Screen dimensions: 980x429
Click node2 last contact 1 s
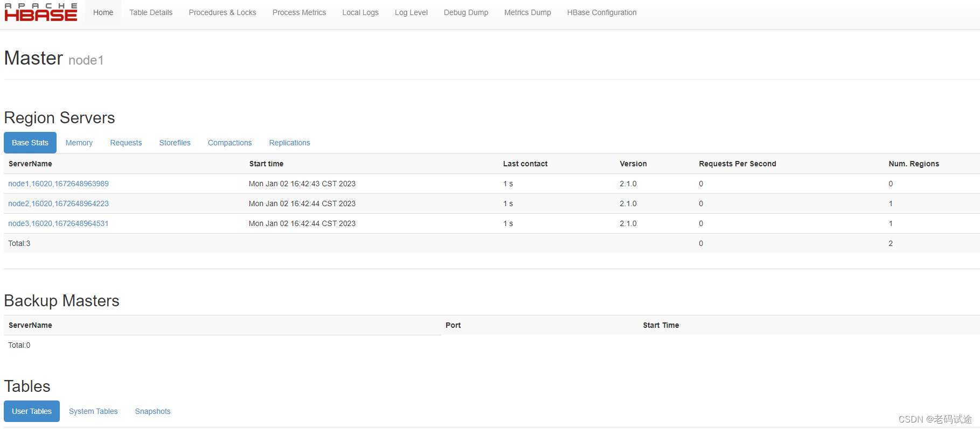click(x=508, y=203)
